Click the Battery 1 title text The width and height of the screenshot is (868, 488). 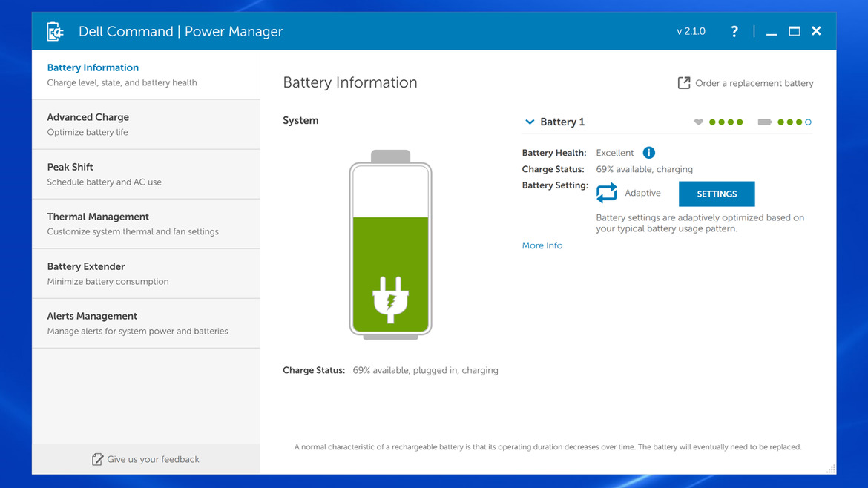562,122
